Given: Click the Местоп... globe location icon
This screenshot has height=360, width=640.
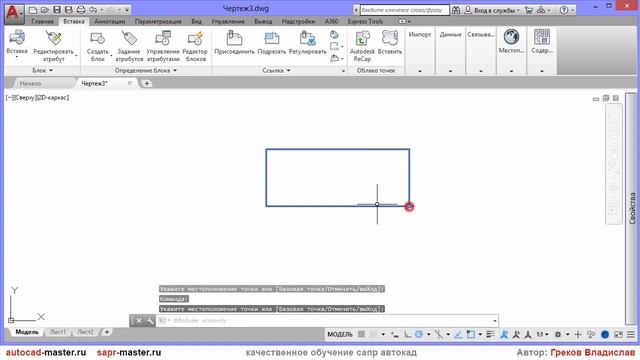Looking at the screenshot, I should 511,42.
